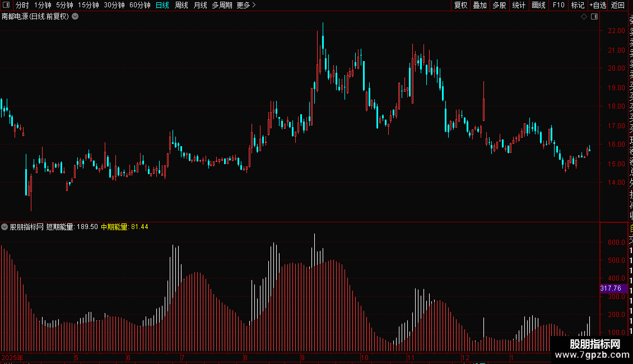This screenshot has height=364, width=633.
Task: Click month 11 marker on time axis
Action: 411,357
